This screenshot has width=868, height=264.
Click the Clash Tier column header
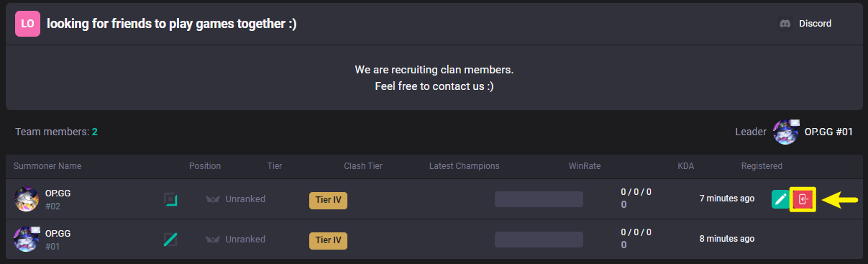pos(363,166)
